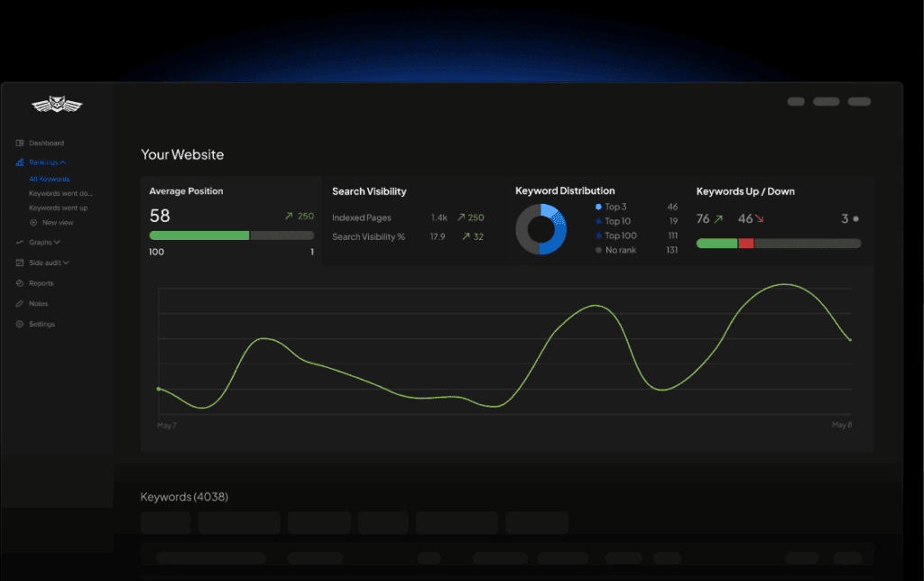
Task: Open Keywords went up view
Action: click(x=57, y=207)
